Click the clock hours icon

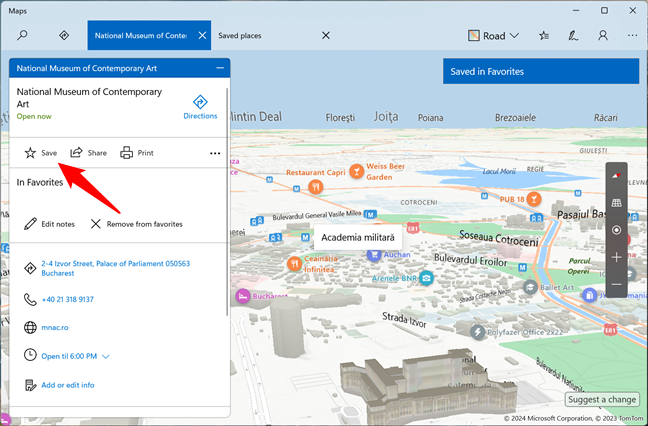[x=30, y=355]
